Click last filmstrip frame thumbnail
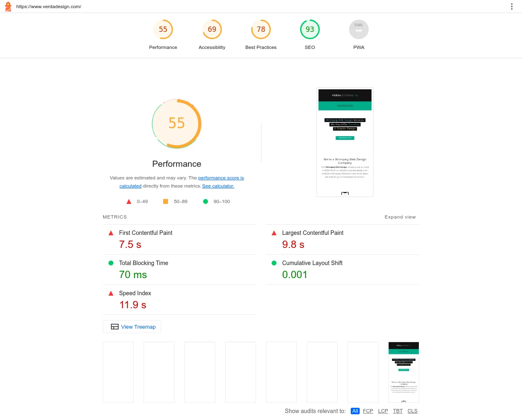 click(404, 372)
